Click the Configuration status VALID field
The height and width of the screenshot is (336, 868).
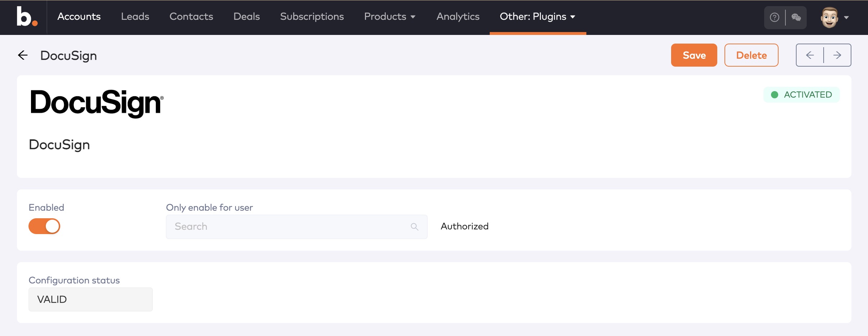pyautogui.click(x=91, y=299)
